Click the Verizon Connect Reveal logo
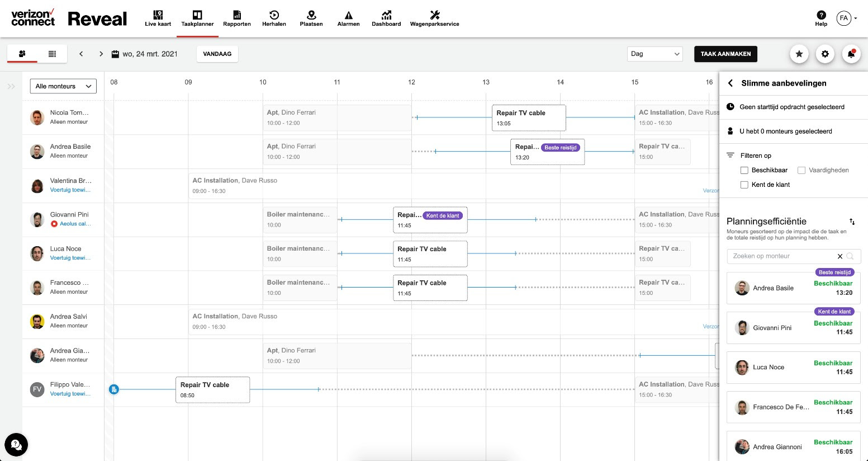868x461 pixels. [69, 18]
